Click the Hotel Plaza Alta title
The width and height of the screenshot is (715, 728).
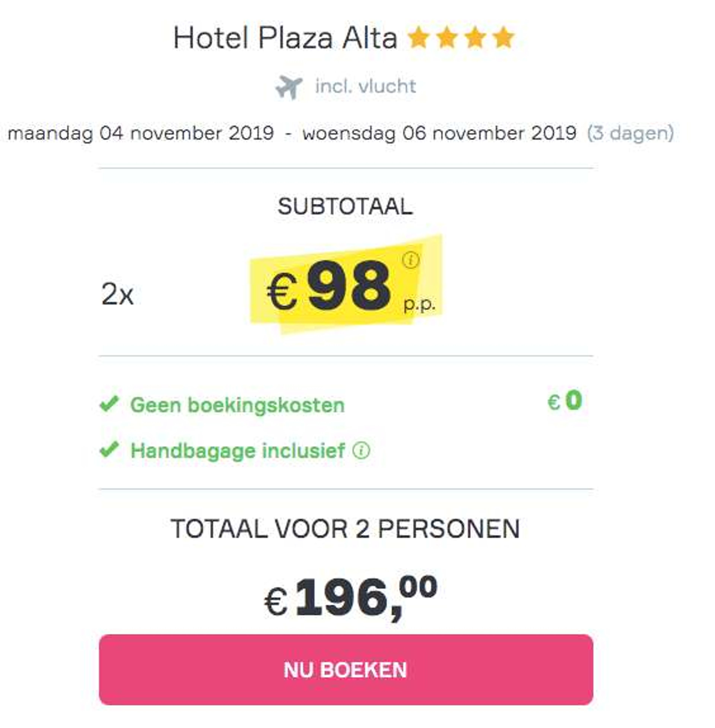(x=285, y=38)
